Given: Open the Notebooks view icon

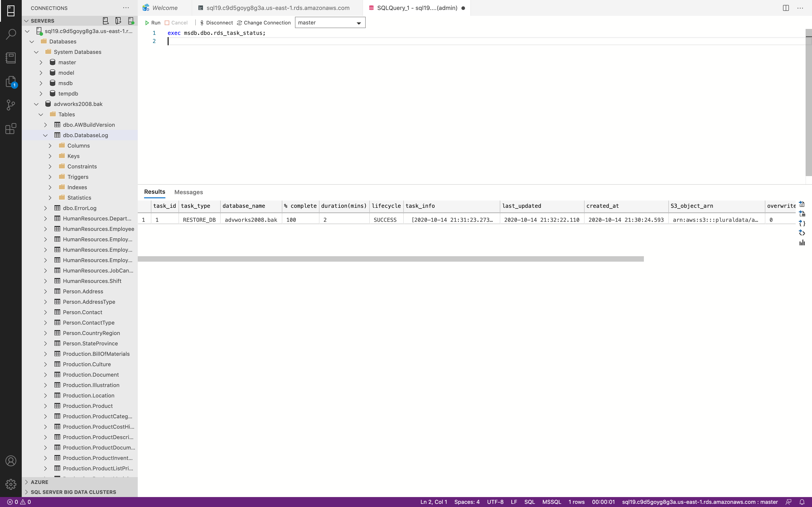Looking at the screenshot, I should pyautogui.click(x=11, y=58).
